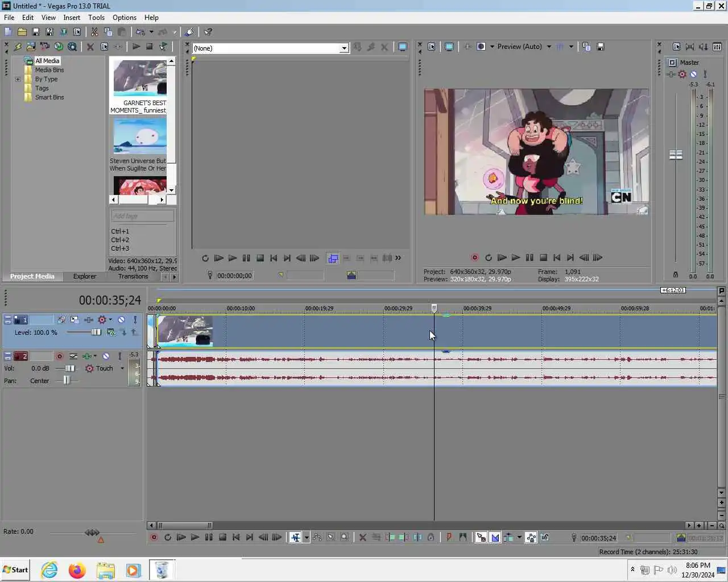Click the Remove selected media X icon
728x582 pixels.
[x=90, y=47]
